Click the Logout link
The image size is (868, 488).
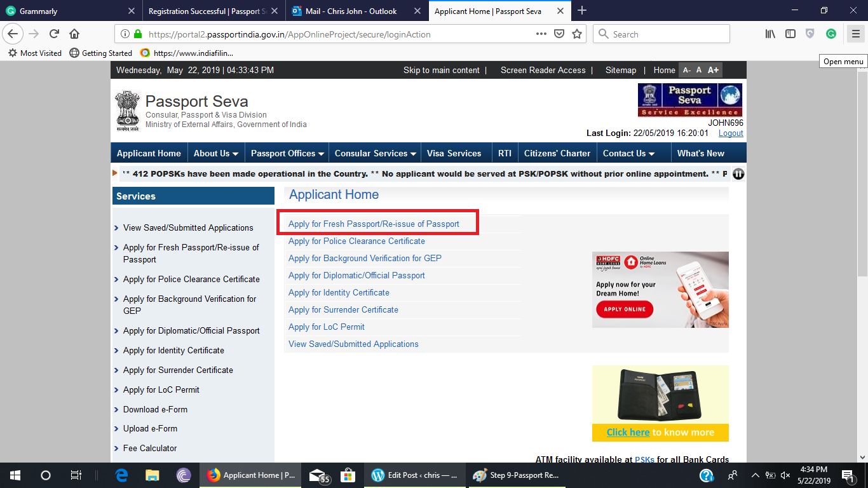point(731,133)
